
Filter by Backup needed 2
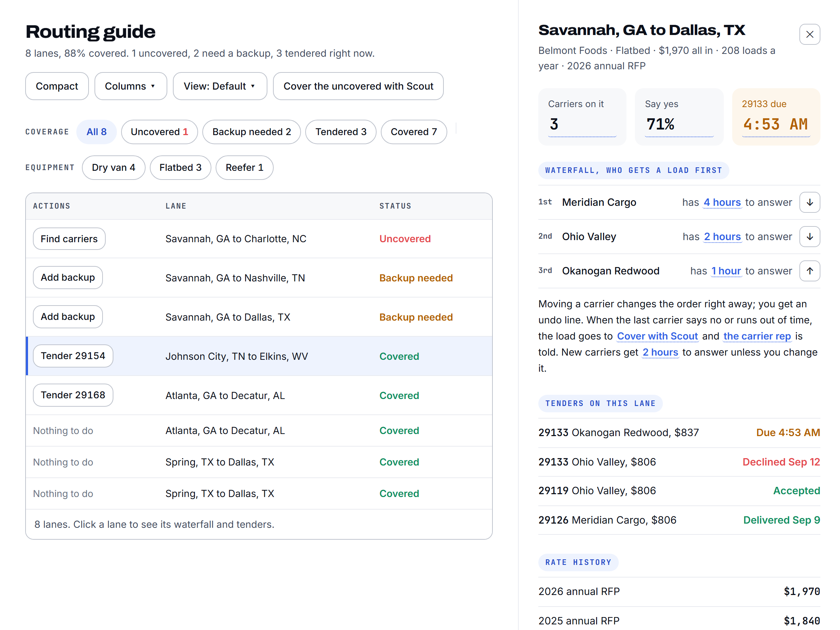pos(251,132)
